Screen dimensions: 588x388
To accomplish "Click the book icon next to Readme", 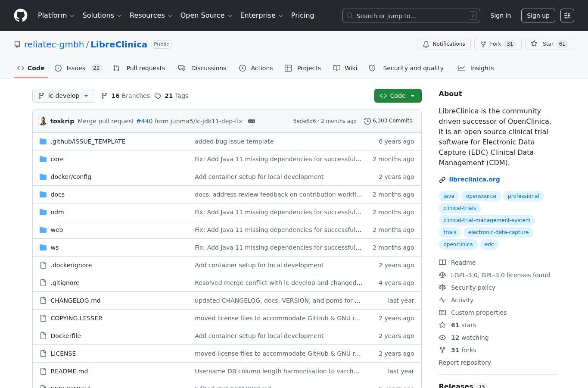I will tap(442, 263).
